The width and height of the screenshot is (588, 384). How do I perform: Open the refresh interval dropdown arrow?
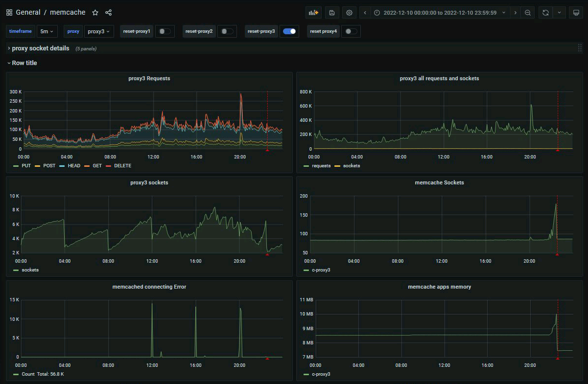coord(560,13)
